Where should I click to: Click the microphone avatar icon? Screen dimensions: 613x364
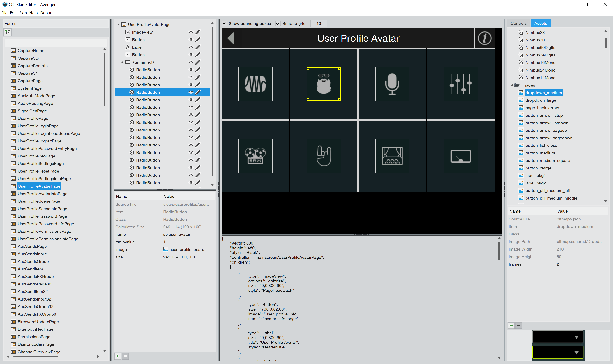coord(392,84)
